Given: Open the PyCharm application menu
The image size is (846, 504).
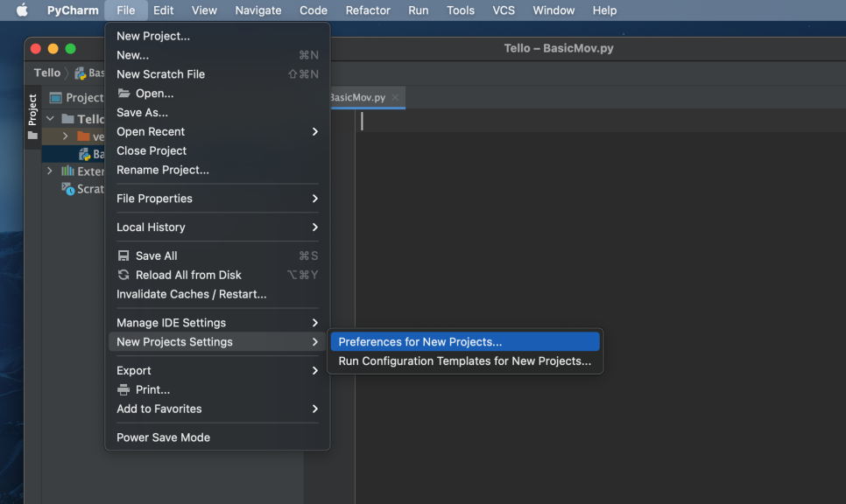Looking at the screenshot, I should (x=73, y=10).
